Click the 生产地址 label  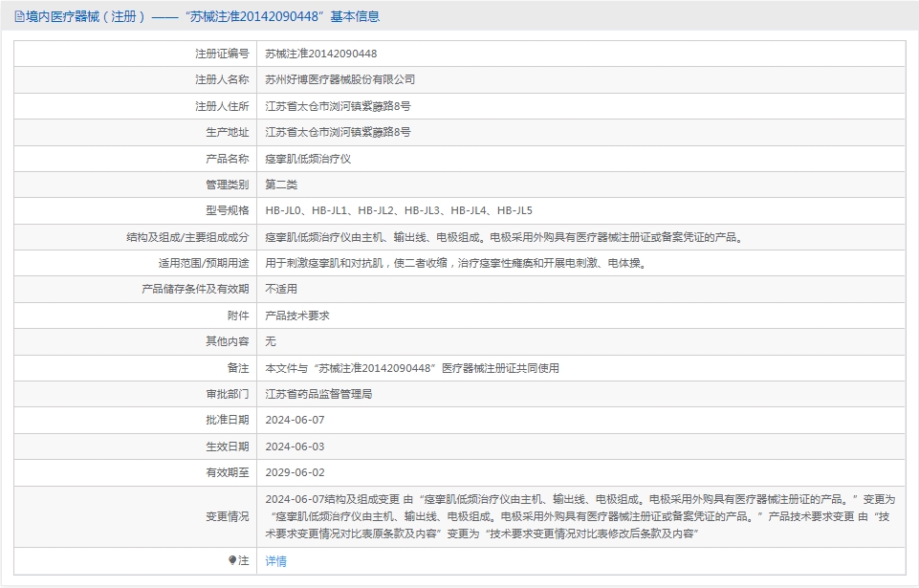click(228, 132)
